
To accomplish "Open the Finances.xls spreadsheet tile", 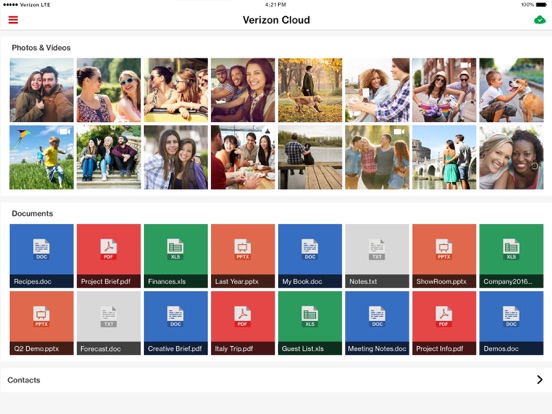I will pos(176,256).
